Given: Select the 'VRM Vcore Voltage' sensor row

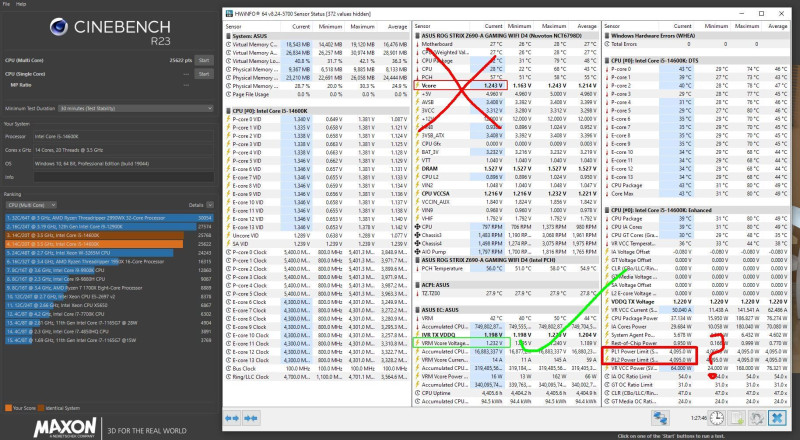Looking at the screenshot, I should 506,343.
